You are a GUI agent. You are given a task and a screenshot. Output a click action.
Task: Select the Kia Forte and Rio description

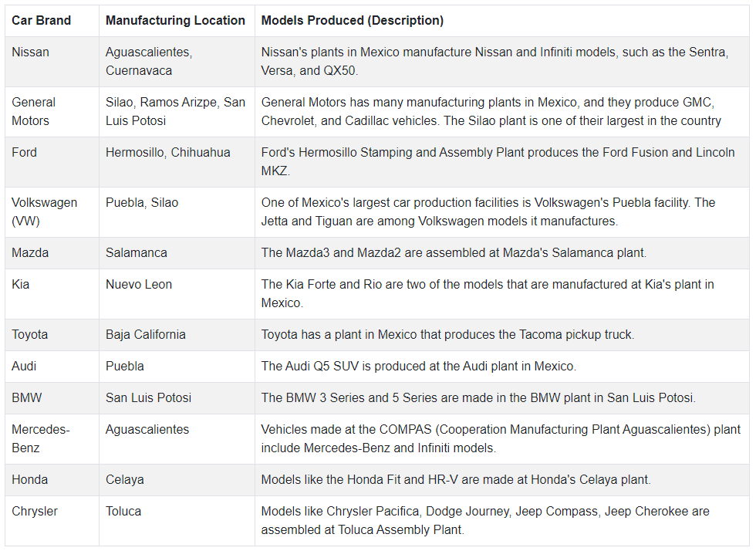coord(502,294)
